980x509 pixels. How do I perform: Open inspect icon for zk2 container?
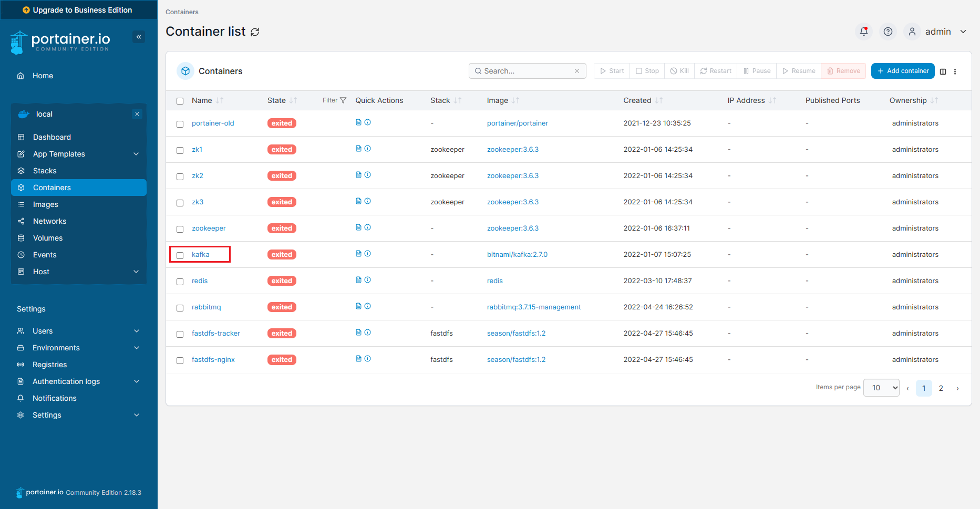click(x=368, y=175)
